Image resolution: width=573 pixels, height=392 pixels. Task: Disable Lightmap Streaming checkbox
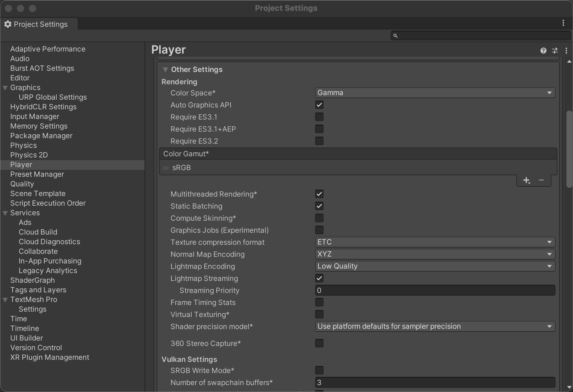(x=319, y=278)
